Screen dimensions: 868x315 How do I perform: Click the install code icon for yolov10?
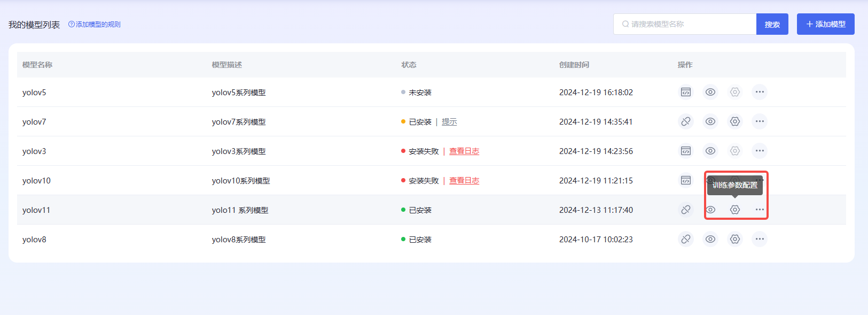pyautogui.click(x=686, y=180)
